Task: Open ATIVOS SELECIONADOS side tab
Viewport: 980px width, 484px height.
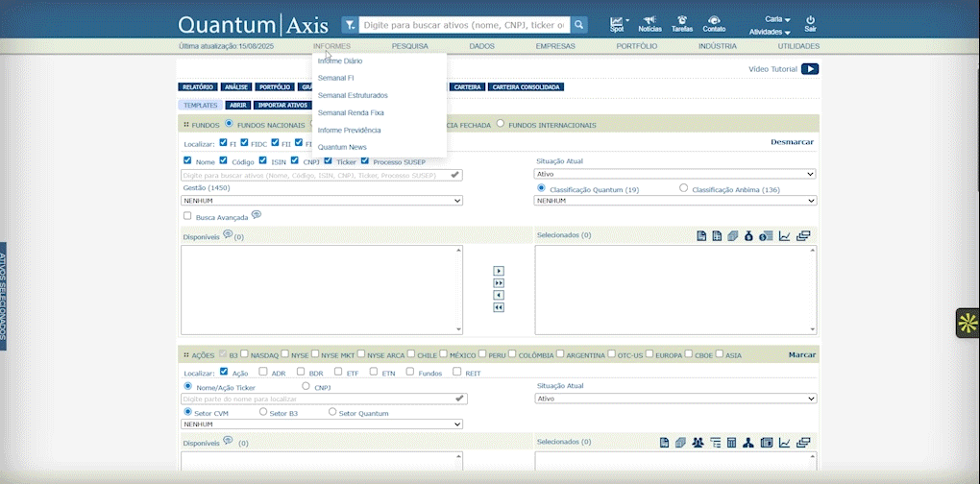Action: click(x=3, y=296)
